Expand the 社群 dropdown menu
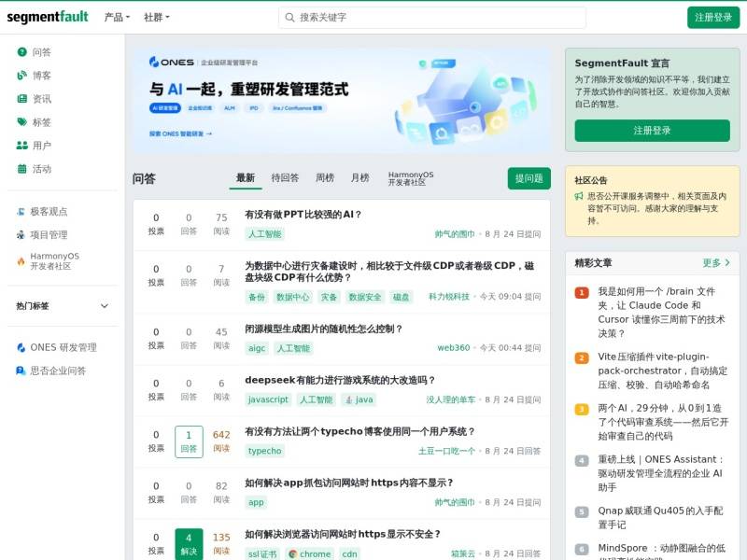Viewport: 747px width, 560px height. point(157,17)
